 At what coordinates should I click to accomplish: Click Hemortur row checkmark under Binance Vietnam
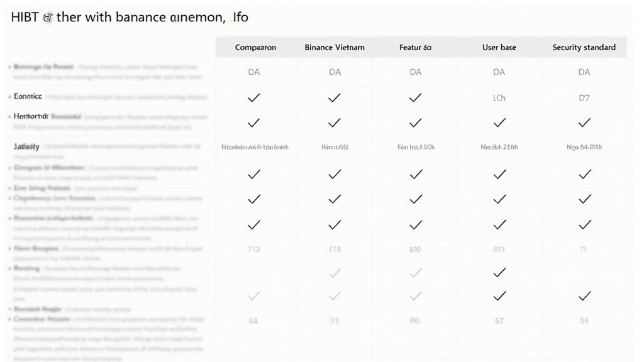click(x=335, y=122)
